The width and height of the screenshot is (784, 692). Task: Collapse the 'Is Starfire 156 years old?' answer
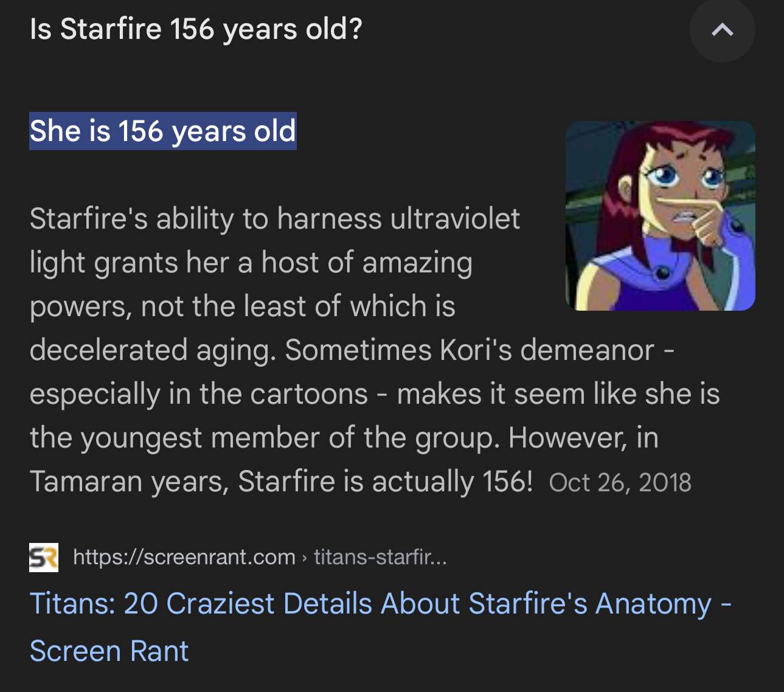[722, 30]
